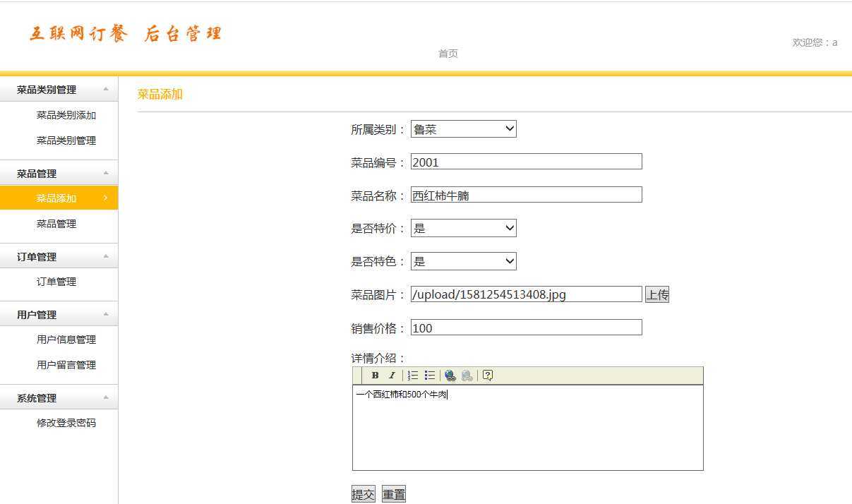Click the 欢迎您：a welcome text
This screenshot has width=852, height=504.
[x=815, y=42]
